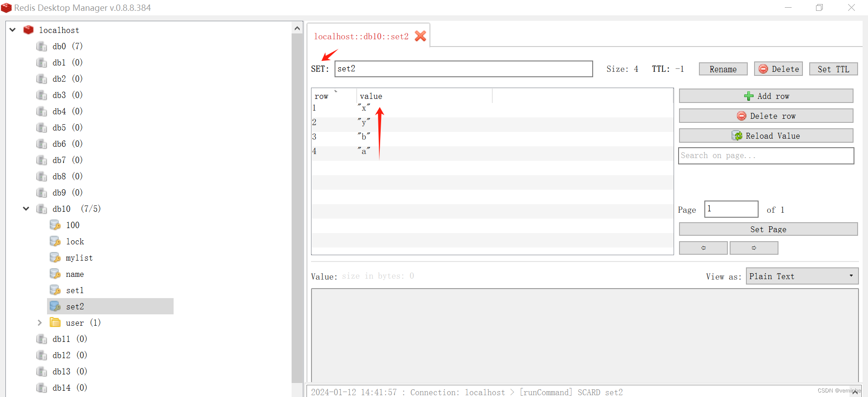Click the db9 database icon
The image size is (868, 397).
tap(42, 192)
